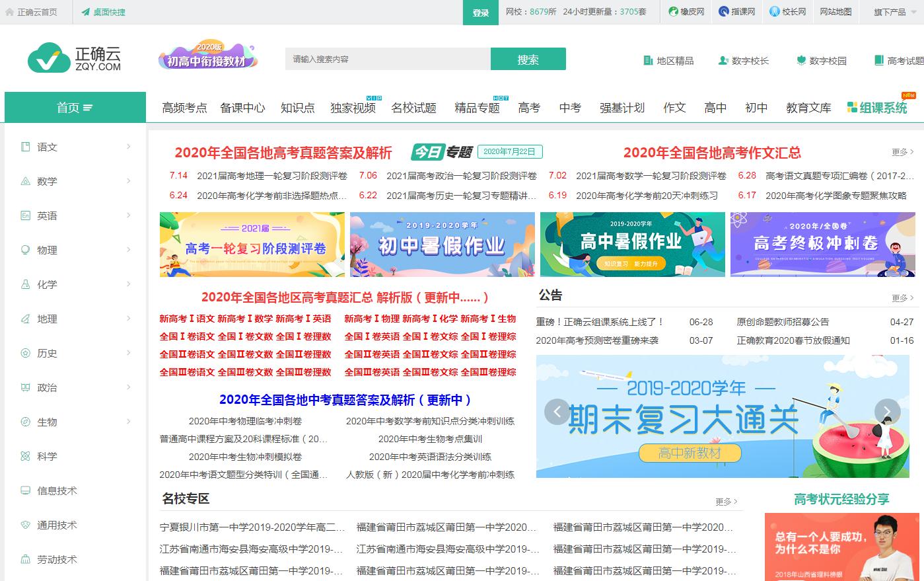Expand the 数学 category chevron

click(129, 181)
